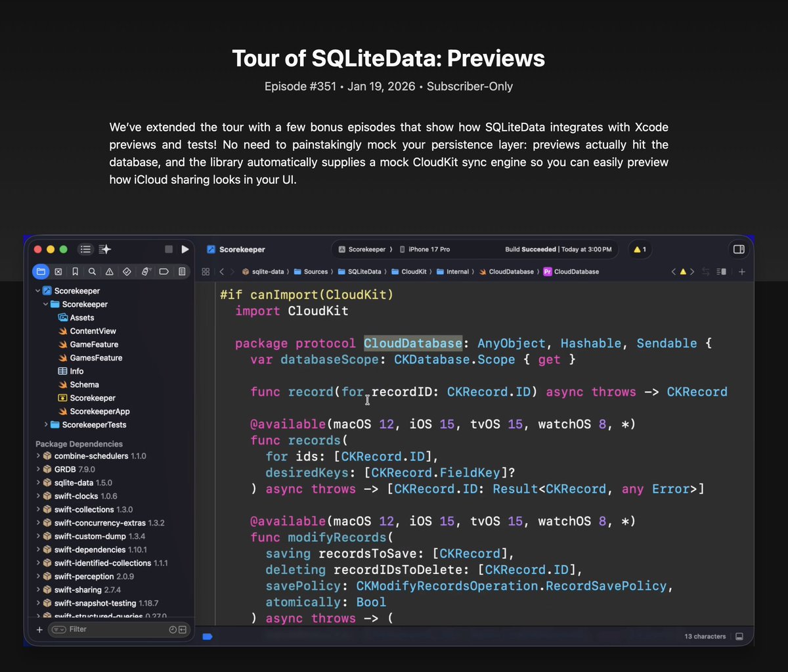Click the page title Tour of SQLiteData: Previews
Viewport: 788px width, 672px height.
tap(388, 58)
